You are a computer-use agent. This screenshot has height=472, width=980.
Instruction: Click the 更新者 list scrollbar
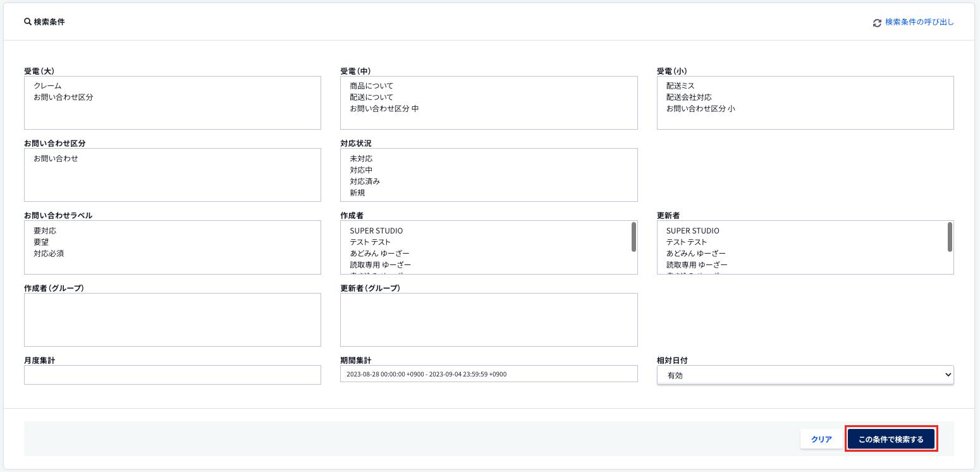pos(950,237)
